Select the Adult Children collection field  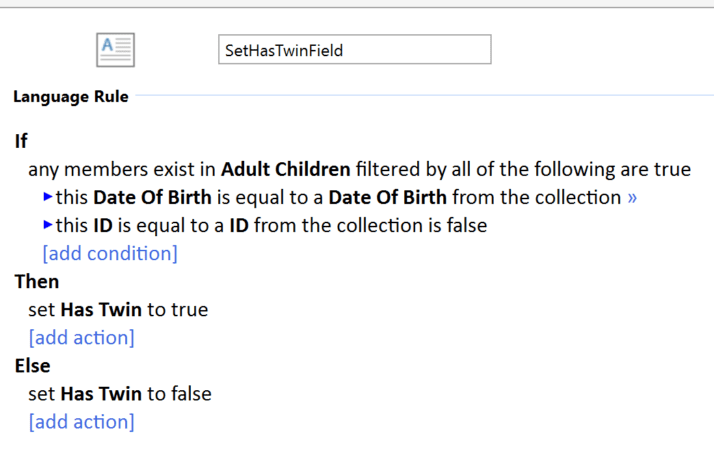pyautogui.click(x=286, y=169)
